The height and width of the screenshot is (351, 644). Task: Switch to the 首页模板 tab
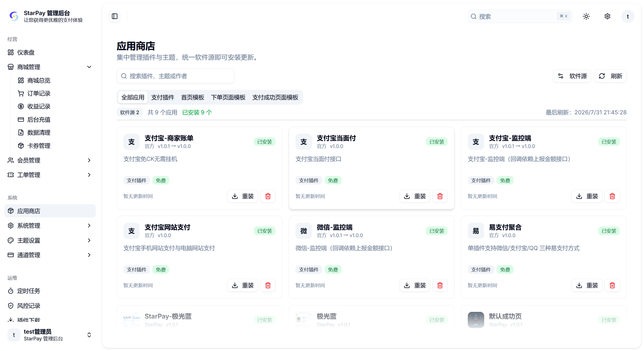(x=193, y=97)
